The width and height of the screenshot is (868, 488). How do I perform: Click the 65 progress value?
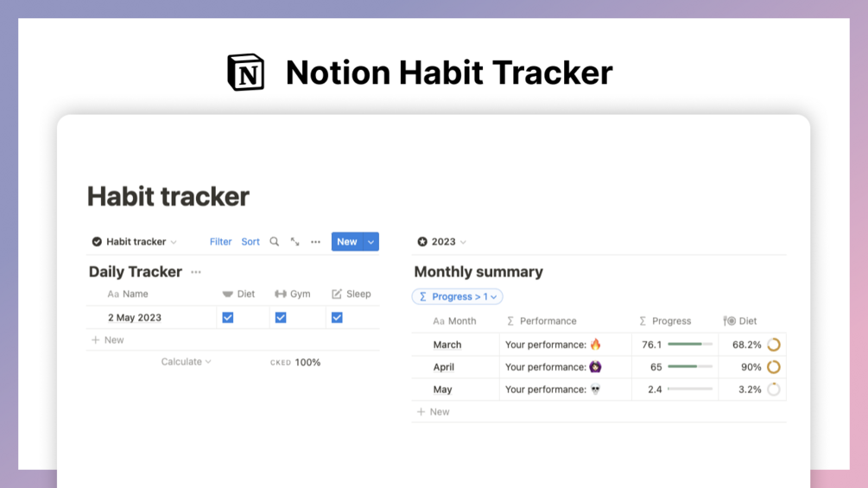(656, 367)
